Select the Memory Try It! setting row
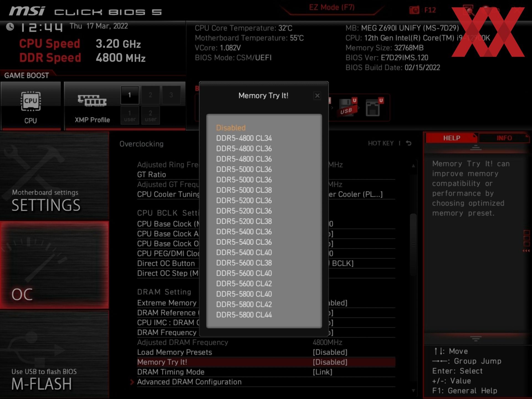532x399 pixels. pyautogui.click(x=266, y=362)
